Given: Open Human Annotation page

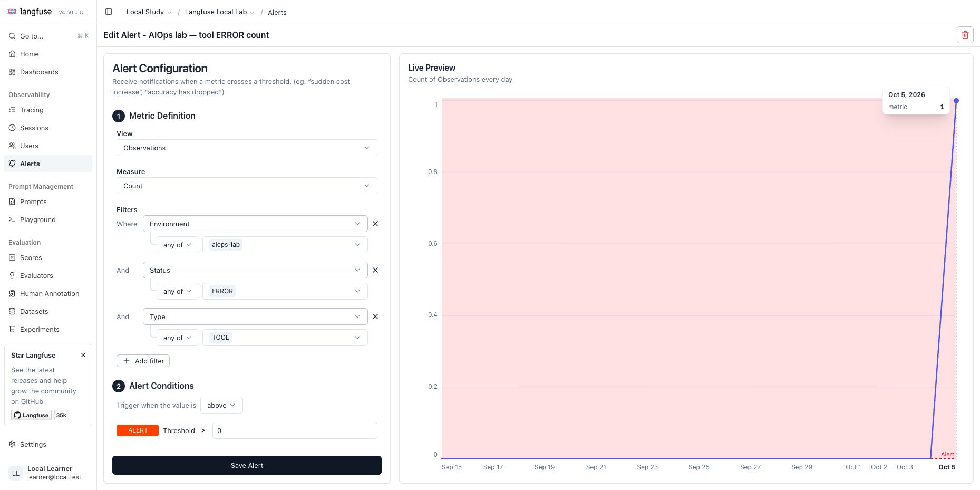Looking at the screenshot, I should click(x=48, y=293).
